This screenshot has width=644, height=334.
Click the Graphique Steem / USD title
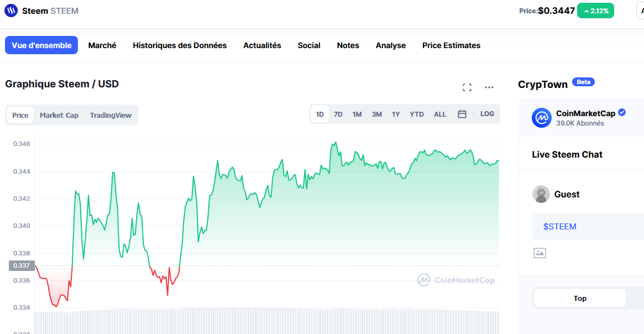tap(62, 84)
